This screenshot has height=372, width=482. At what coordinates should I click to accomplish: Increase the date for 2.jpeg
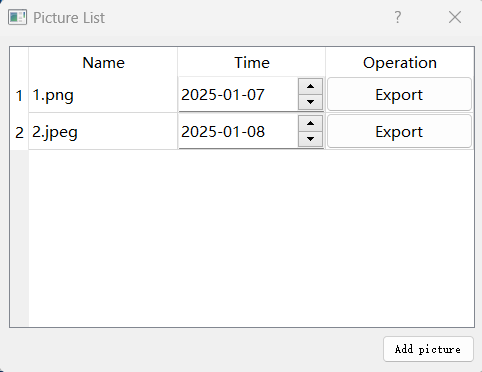[310, 123]
